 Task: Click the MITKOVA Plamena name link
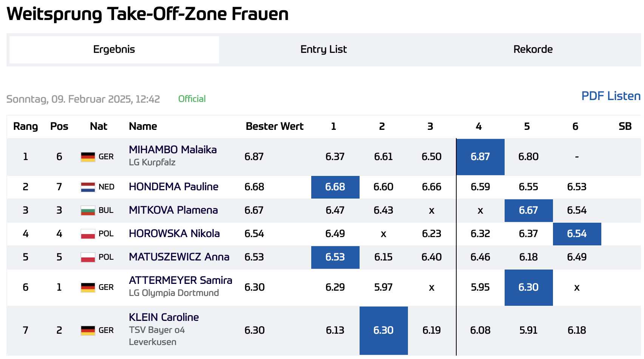(173, 210)
